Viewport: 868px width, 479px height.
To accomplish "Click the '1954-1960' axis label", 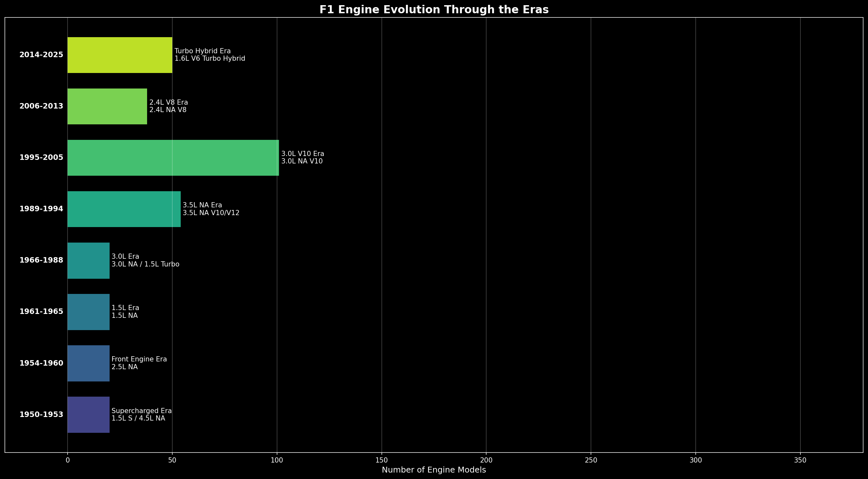I will (41, 363).
